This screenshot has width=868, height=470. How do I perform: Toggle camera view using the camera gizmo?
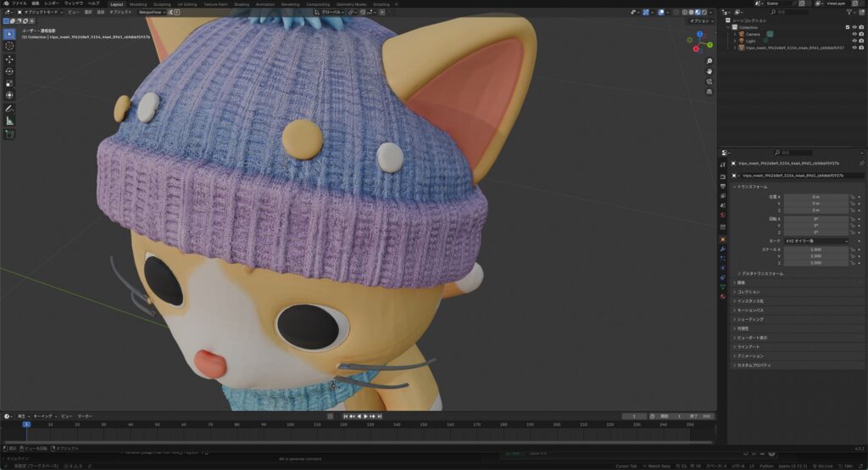709,83
